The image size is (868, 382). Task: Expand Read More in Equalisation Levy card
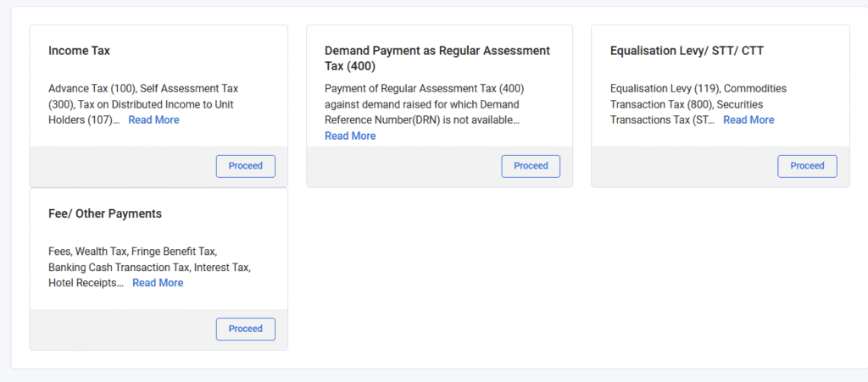[x=748, y=120]
